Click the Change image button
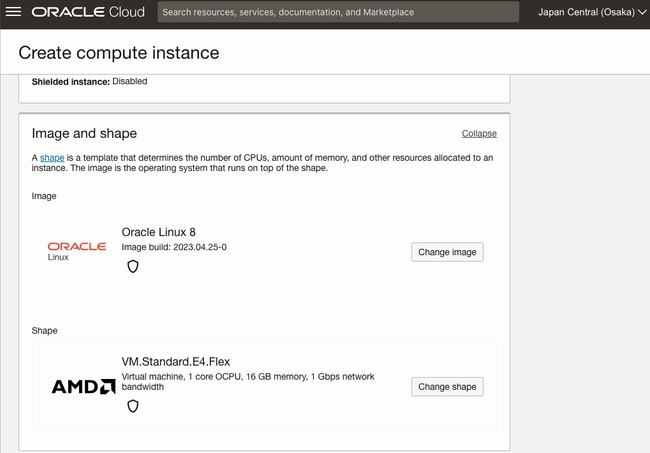The height and width of the screenshot is (453, 650). point(447,252)
